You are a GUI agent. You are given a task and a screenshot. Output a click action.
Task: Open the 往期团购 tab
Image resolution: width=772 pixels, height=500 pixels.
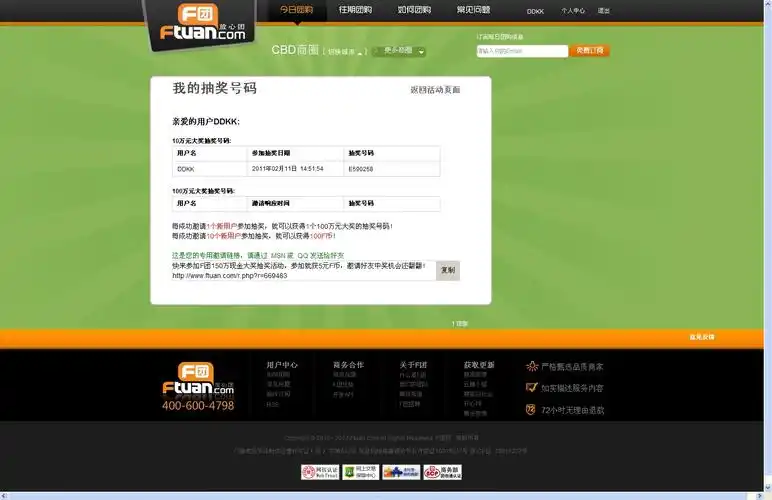[x=355, y=9]
